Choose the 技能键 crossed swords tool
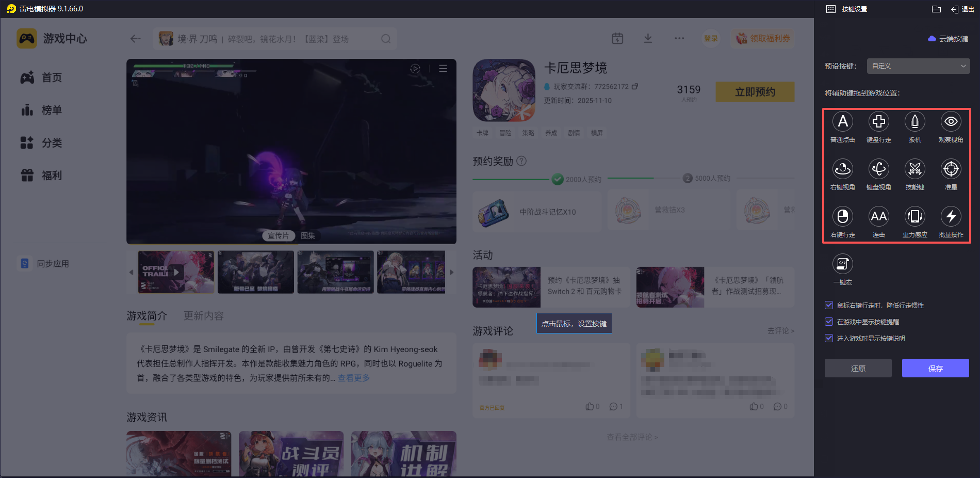The image size is (980, 478). (915, 169)
